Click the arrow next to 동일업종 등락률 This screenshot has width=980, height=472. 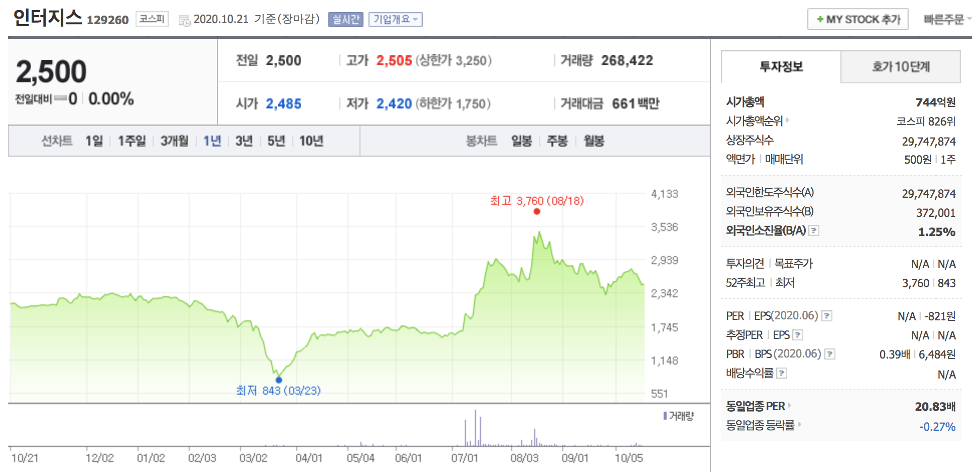point(800,424)
